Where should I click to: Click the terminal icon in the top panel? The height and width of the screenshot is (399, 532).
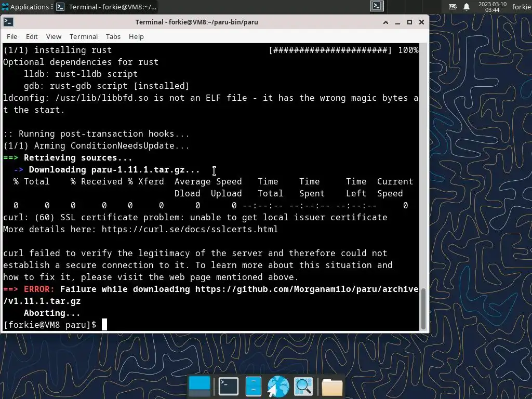377,6
